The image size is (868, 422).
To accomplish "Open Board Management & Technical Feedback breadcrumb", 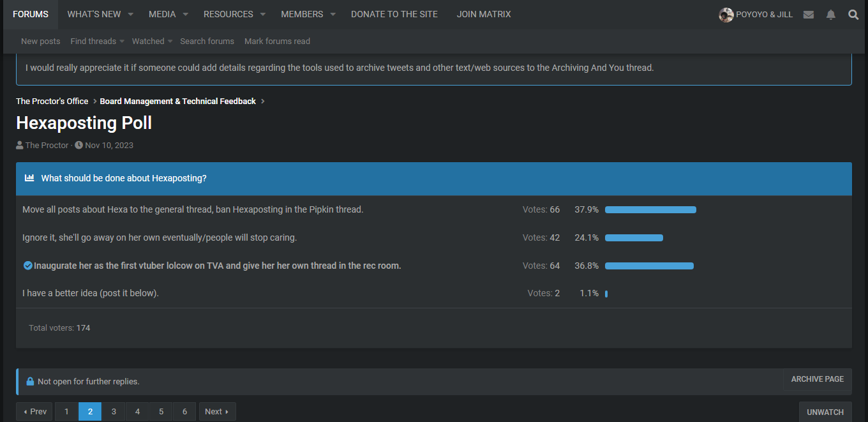I will pos(178,102).
